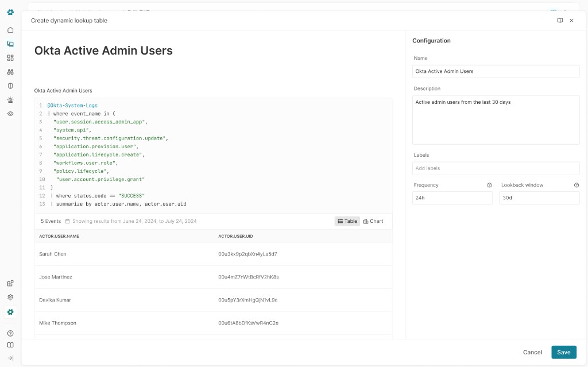Click "user.session.access_admin_app" query line
The image size is (588, 367).
[x=100, y=122]
